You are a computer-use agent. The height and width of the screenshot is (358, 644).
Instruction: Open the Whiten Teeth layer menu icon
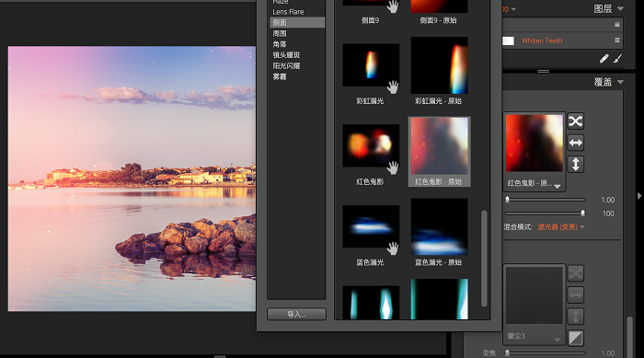click(x=617, y=40)
